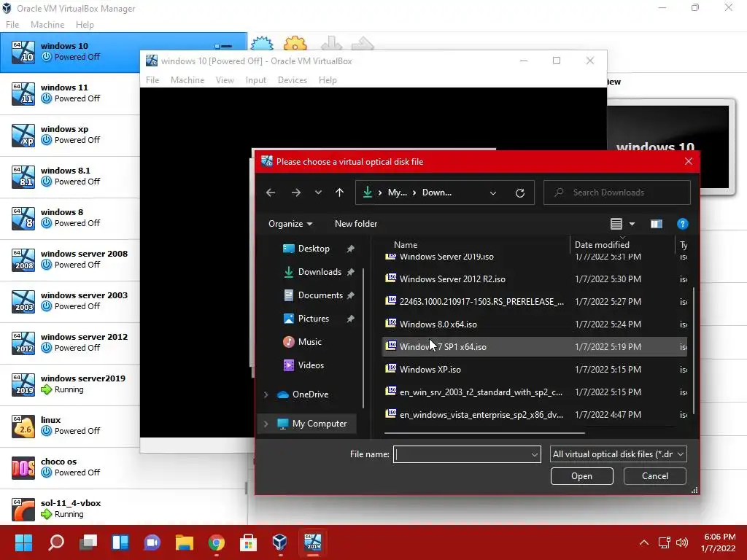Select the windows 8.1 virtual machine

(70, 176)
